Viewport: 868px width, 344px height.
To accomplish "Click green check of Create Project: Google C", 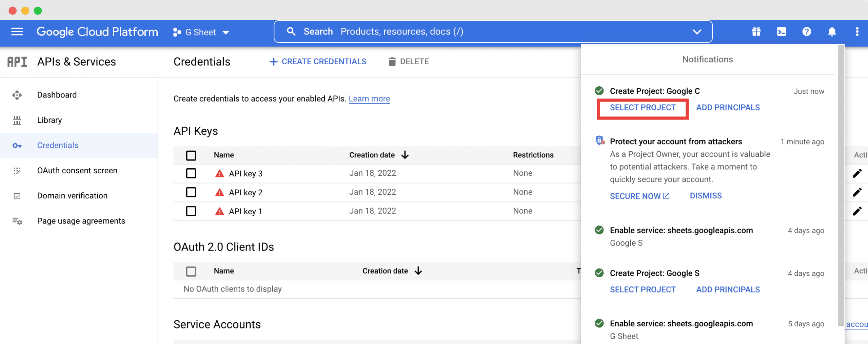I will (599, 91).
